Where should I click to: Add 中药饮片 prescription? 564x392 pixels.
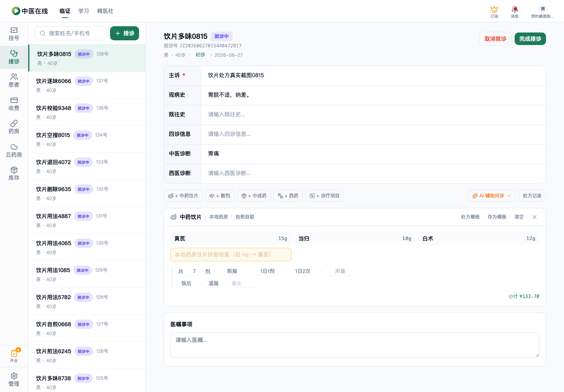pos(183,196)
